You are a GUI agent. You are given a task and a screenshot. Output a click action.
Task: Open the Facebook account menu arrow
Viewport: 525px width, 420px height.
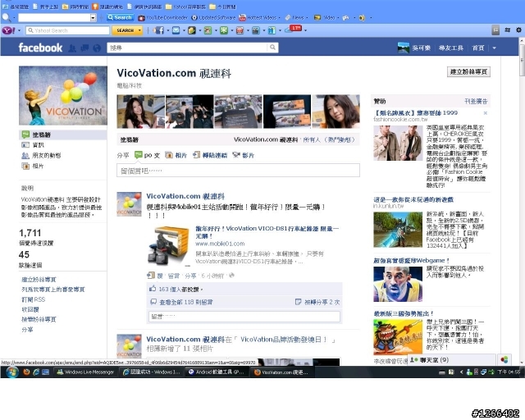(x=494, y=48)
